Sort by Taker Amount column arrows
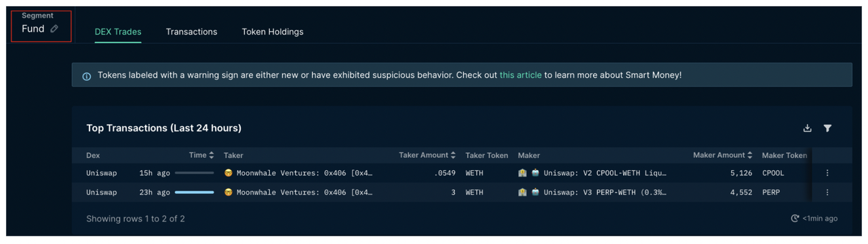868x244 pixels. [453, 155]
